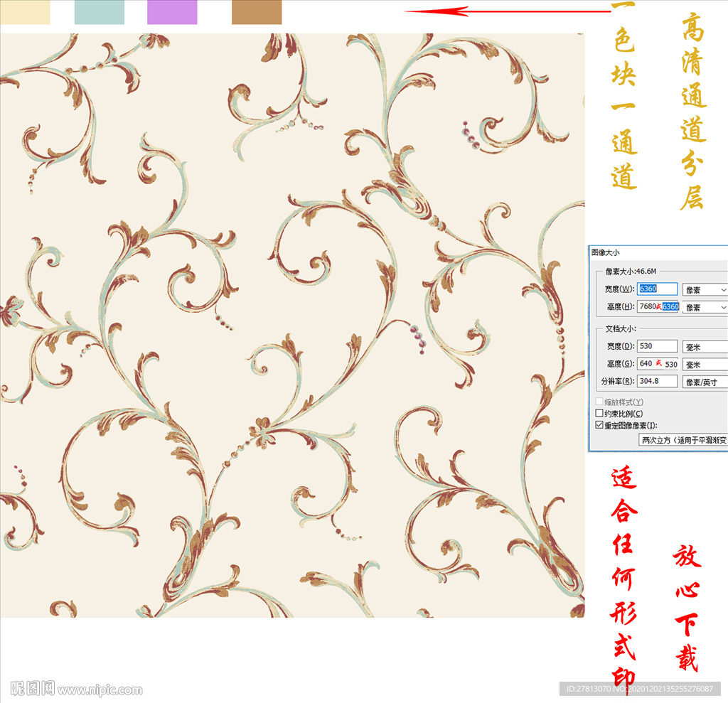Open the document width millimeter unit dropdown

pyautogui.click(x=705, y=347)
